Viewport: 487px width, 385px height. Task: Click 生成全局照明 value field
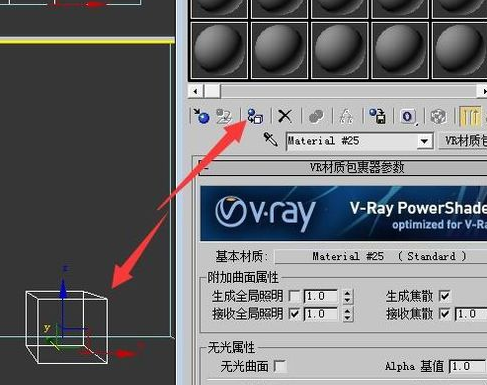tap(322, 296)
